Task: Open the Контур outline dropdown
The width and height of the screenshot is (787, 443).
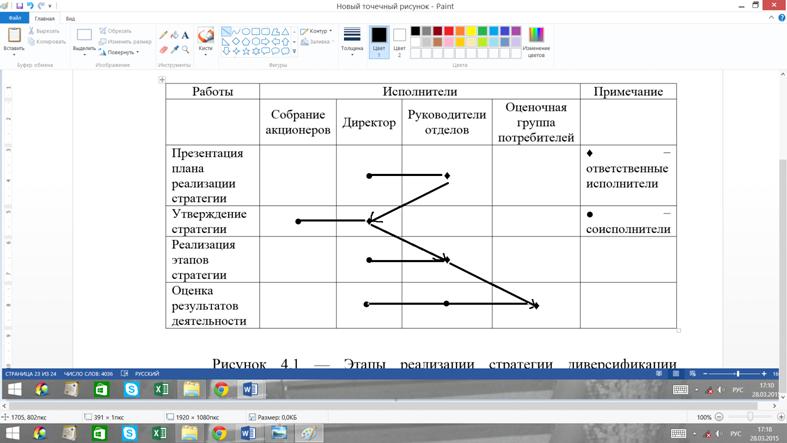Action: click(316, 31)
